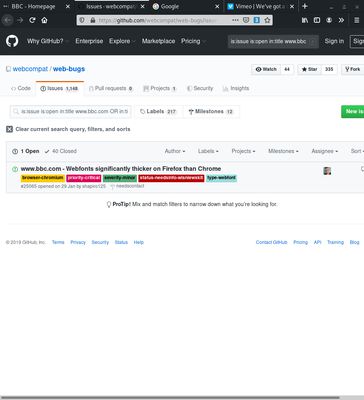The image size is (364, 400).
Task: Close the Google tab
Action: click(x=217, y=7)
